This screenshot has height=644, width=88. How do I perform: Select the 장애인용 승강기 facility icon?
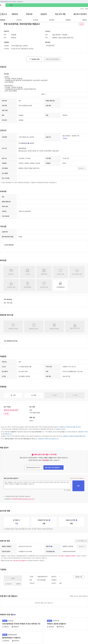click(x=34, y=327)
